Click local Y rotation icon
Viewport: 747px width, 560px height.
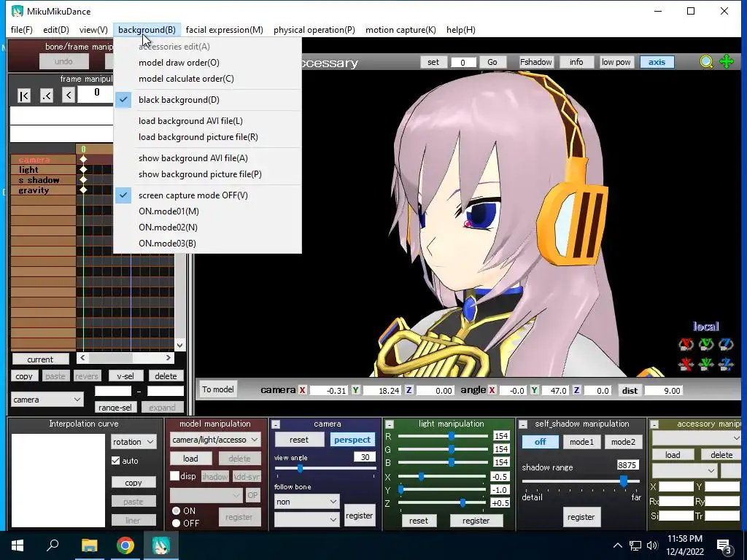[x=706, y=344]
